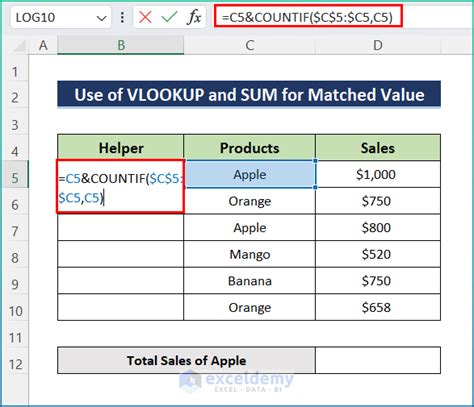Confirm the formula with checkmark icon
Viewport: 474px width, 407px height.
coord(169,17)
